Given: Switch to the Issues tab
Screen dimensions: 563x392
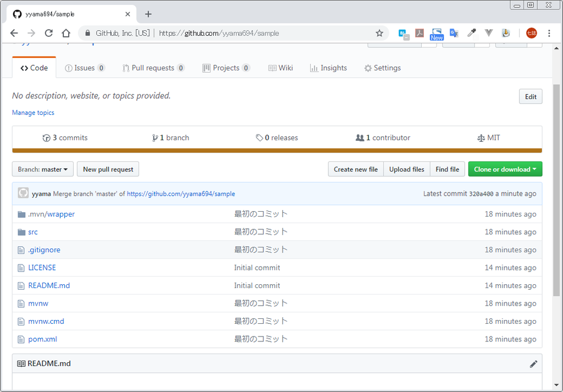Looking at the screenshot, I should click(85, 68).
